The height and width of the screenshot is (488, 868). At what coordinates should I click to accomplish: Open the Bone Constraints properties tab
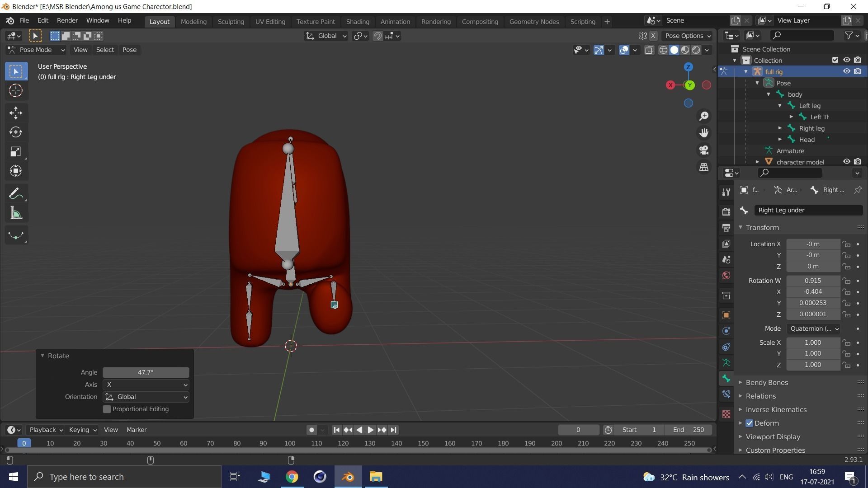tap(726, 394)
